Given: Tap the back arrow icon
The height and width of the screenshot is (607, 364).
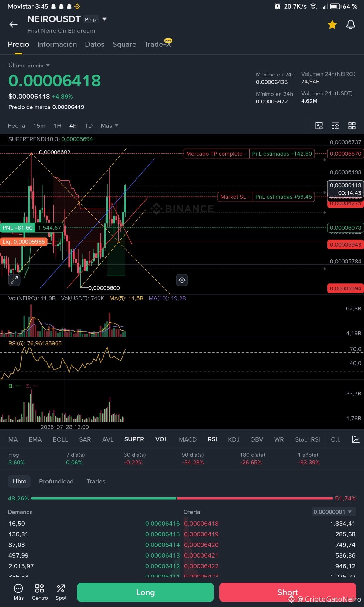Looking at the screenshot, I should point(14,25).
